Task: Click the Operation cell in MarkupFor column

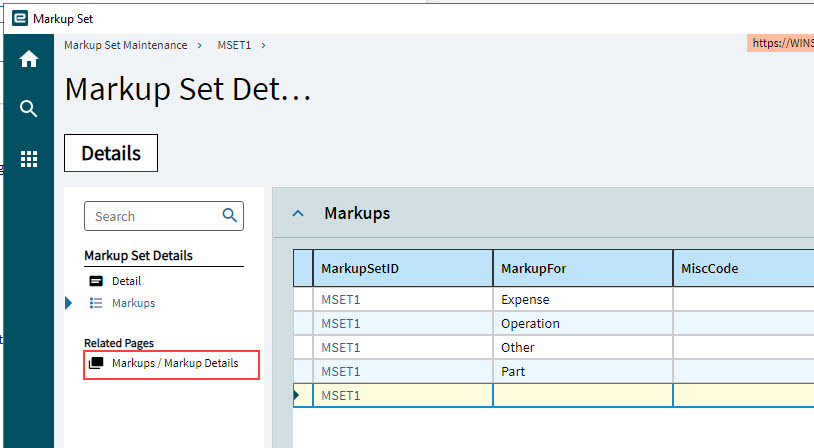Action: click(x=583, y=323)
